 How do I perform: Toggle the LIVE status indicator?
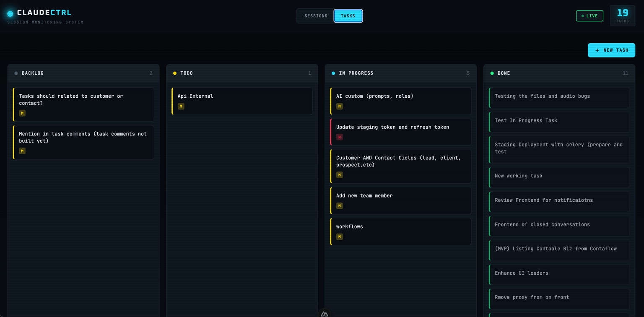pyautogui.click(x=589, y=16)
